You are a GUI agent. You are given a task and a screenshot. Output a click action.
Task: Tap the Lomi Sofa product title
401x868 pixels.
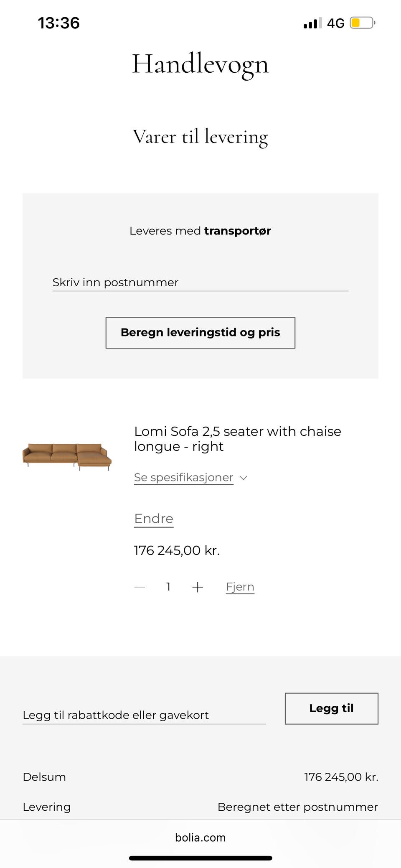237,439
